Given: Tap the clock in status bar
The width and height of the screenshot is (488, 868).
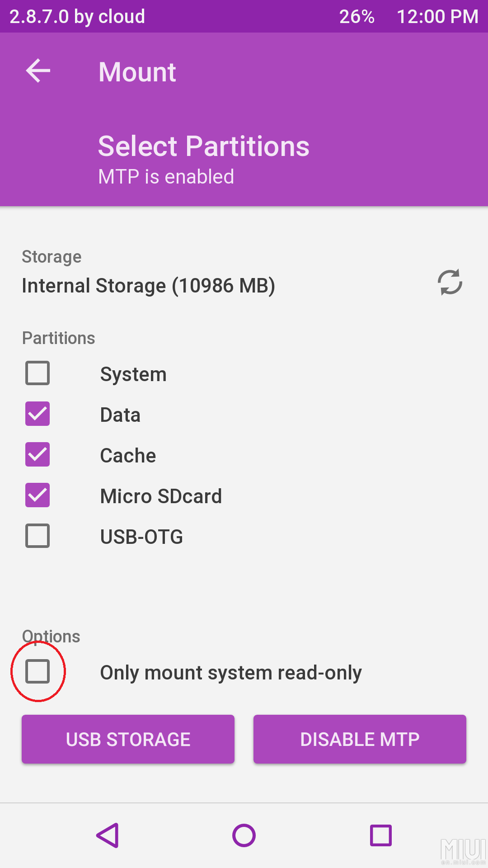Looking at the screenshot, I should click(437, 17).
